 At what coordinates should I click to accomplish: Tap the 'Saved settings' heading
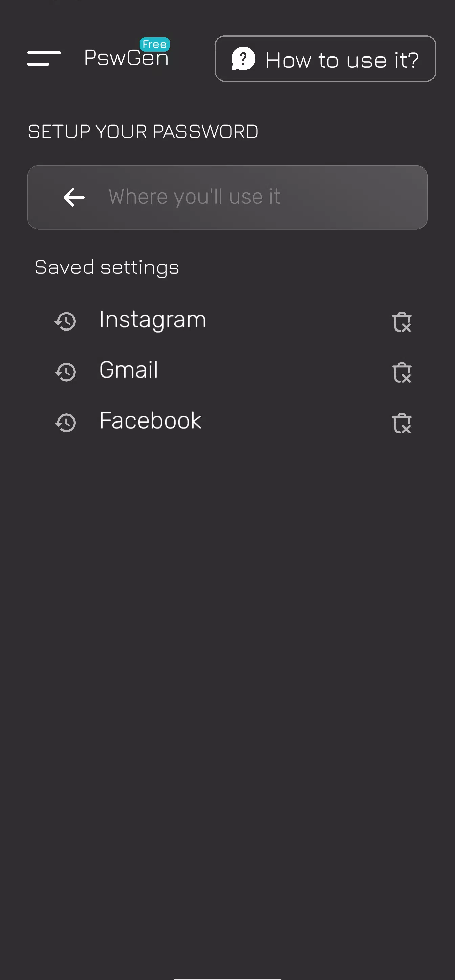pos(107,267)
